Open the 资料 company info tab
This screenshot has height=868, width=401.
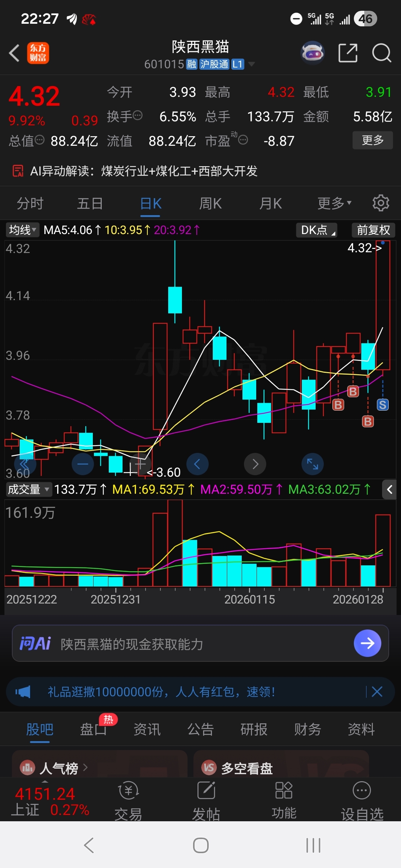[x=361, y=729]
